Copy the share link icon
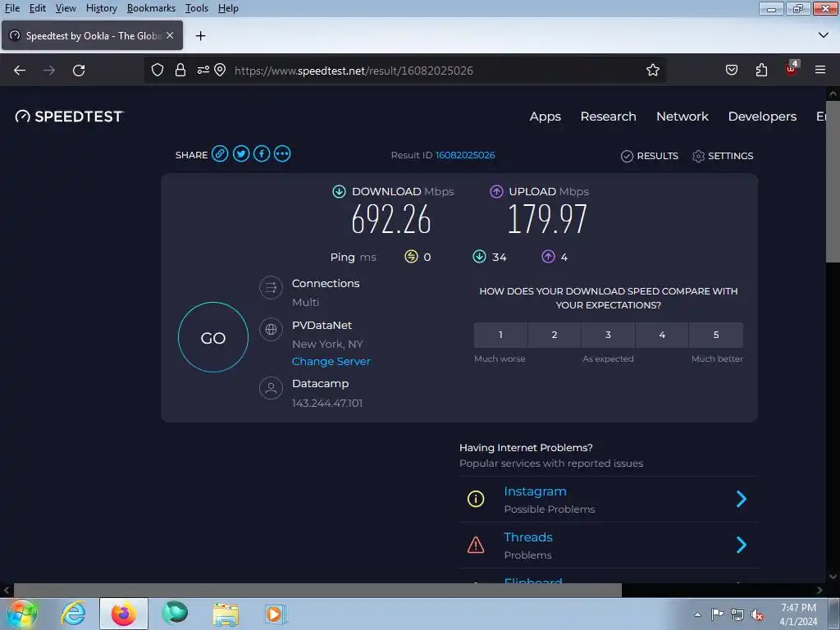The image size is (840, 630). [x=220, y=154]
